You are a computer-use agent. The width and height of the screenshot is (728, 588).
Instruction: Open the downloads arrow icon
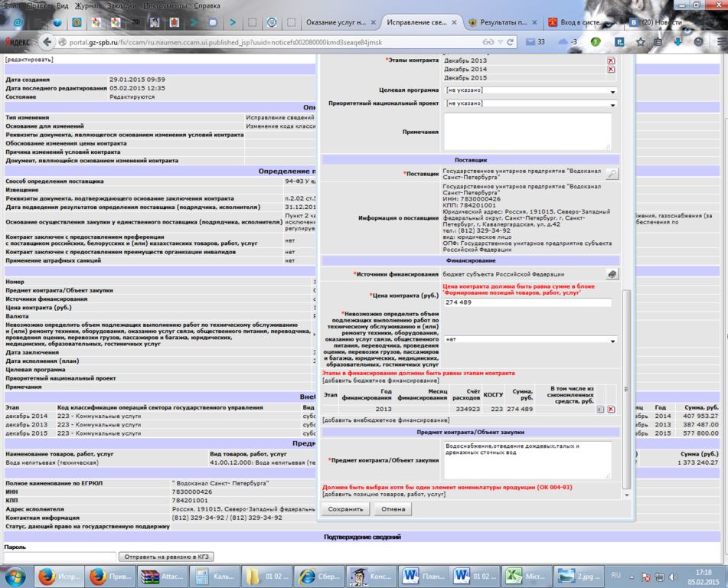tap(677, 42)
